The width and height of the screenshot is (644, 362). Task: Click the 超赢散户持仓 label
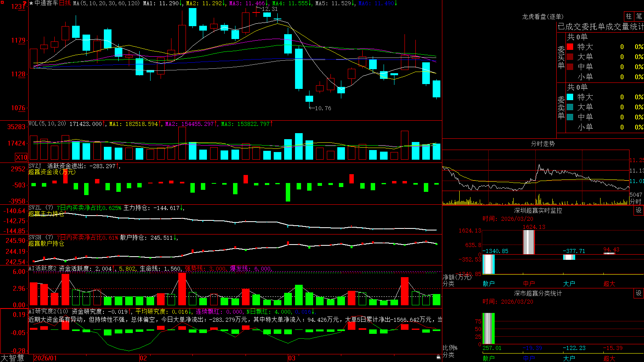46,243
